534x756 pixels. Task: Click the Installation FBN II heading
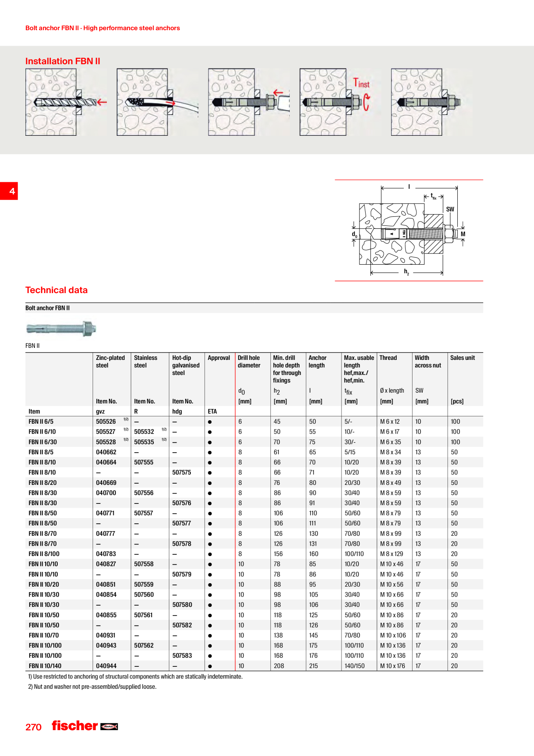coord(63,61)
